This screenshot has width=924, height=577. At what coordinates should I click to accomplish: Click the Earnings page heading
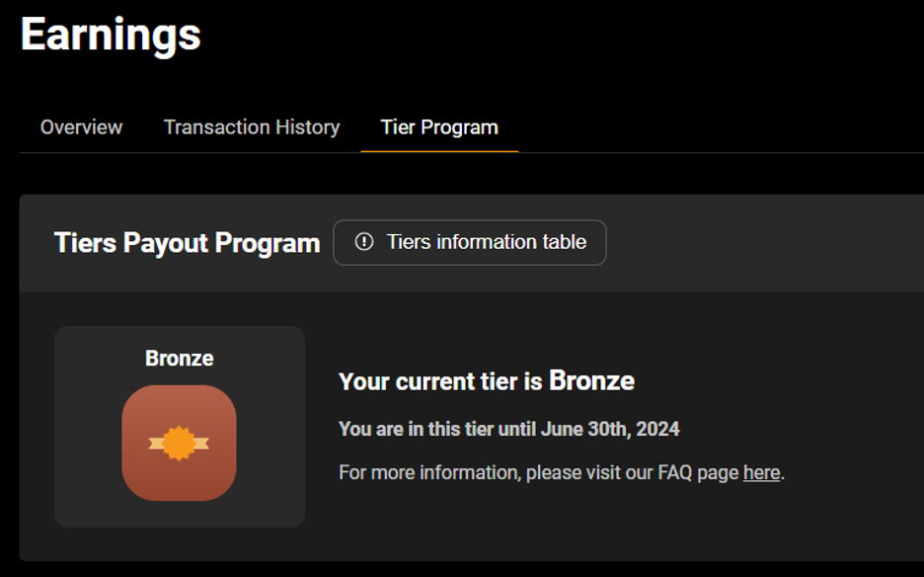point(111,35)
